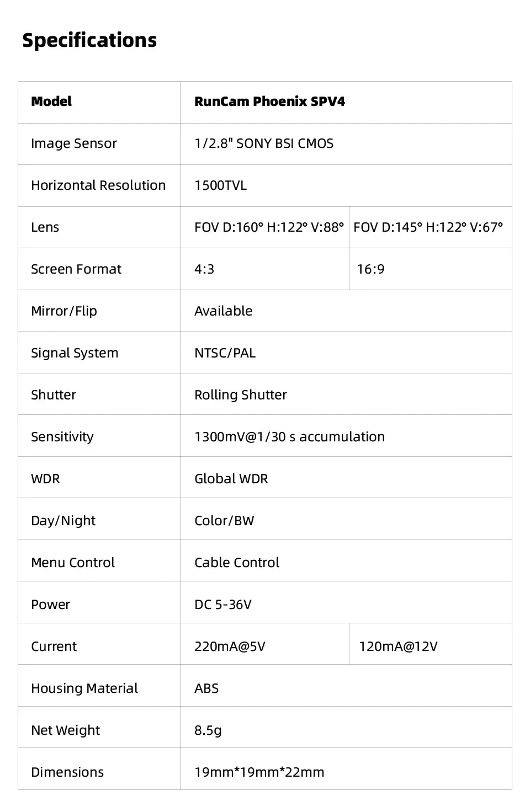The height and width of the screenshot is (812, 530).
Task: Select the Rolling Shutter value
Action: pos(241,395)
